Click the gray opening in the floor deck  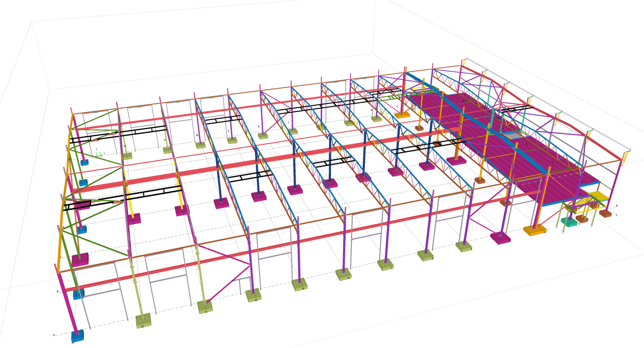click(x=513, y=136)
